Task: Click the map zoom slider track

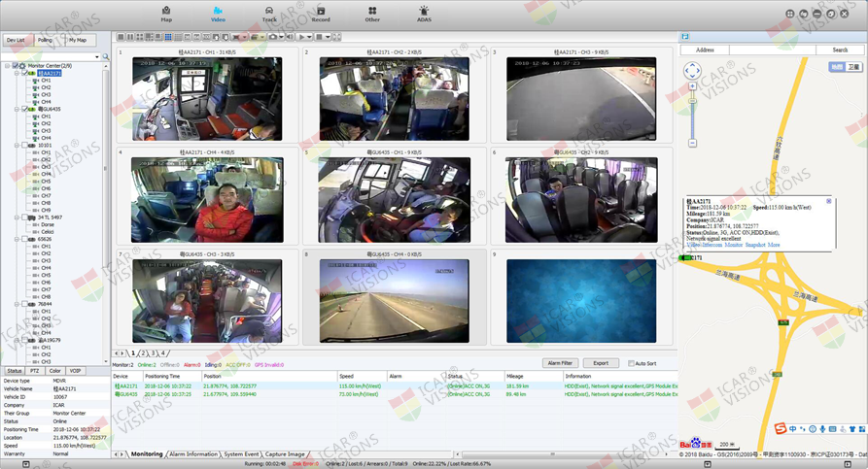Action: point(692,115)
